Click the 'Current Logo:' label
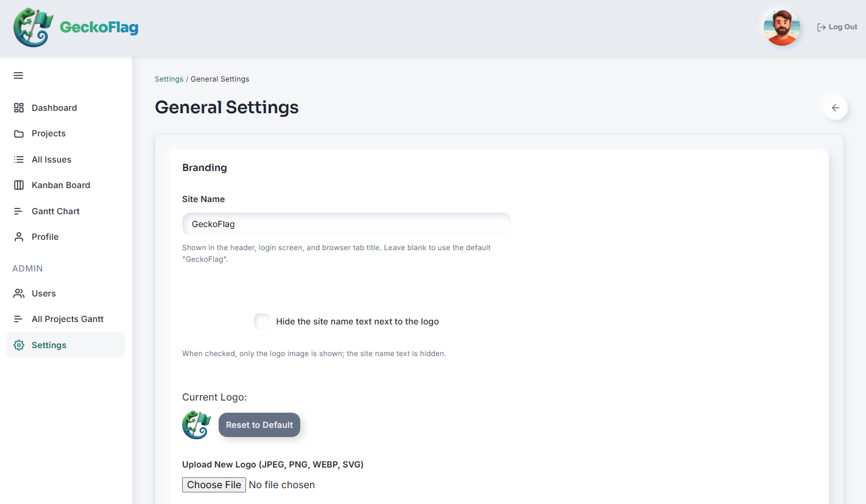The image size is (866, 504). click(214, 397)
